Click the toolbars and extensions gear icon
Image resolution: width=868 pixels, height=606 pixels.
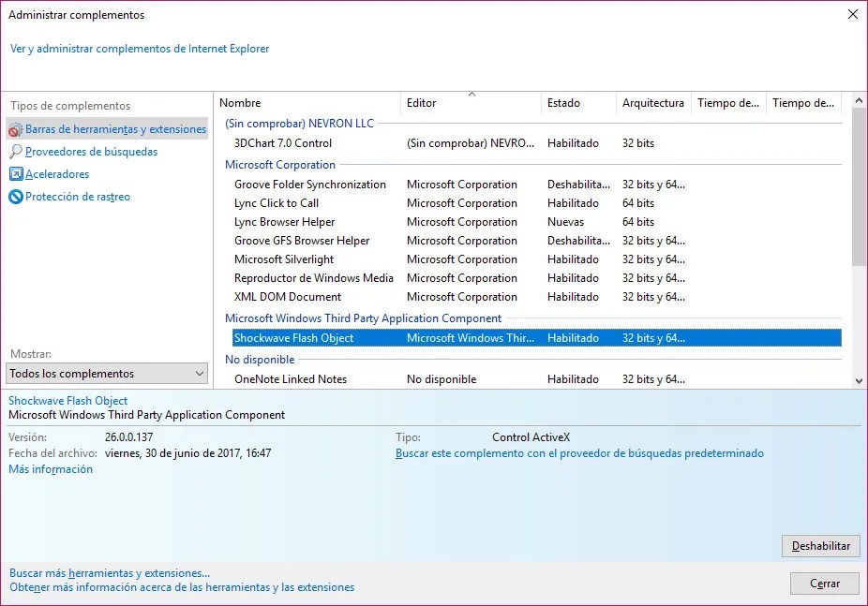[16, 129]
